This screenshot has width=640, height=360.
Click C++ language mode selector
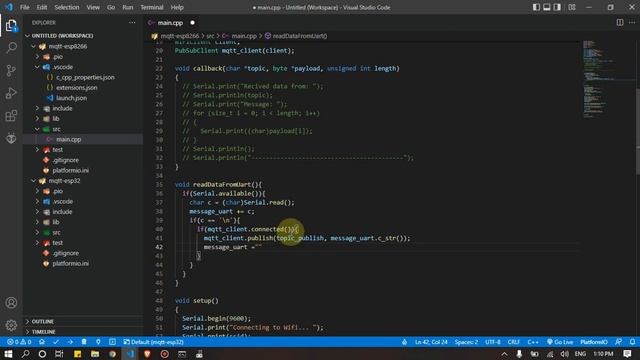pos(533,342)
